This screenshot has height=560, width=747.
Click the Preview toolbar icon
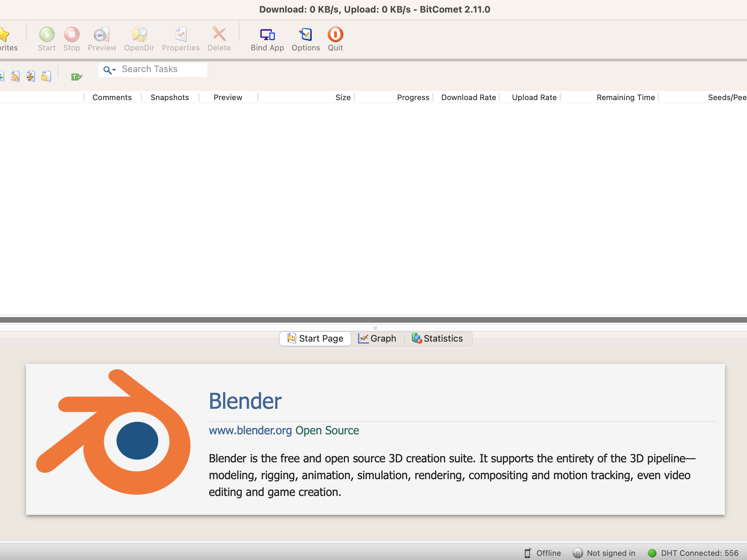tap(102, 35)
